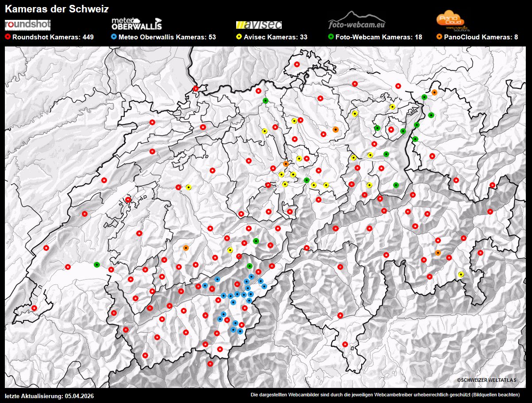532x403 pixels.
Task: Click the Meteo Oberwallis logo
Action: (x=137, y=23)
